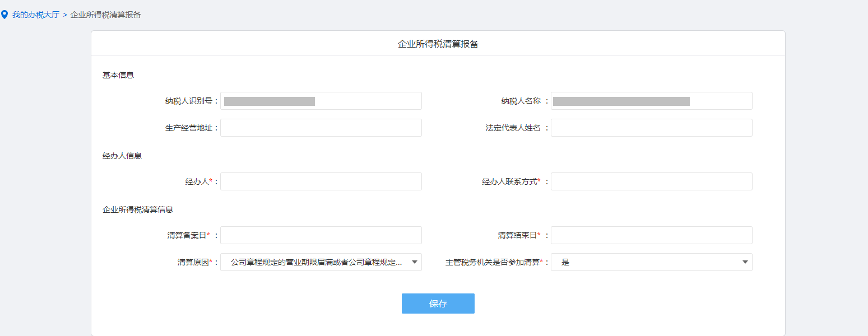Open the 清算结束日 date field
The width and height of the screenshot is (868, 336).
[651, 235]
